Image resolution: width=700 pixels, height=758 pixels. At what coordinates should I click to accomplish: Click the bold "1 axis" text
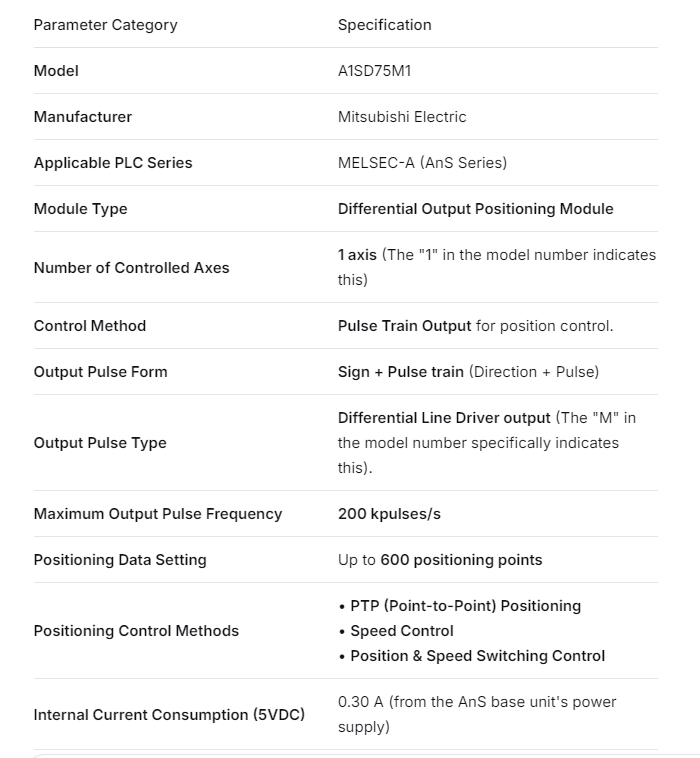pos(357,255)
